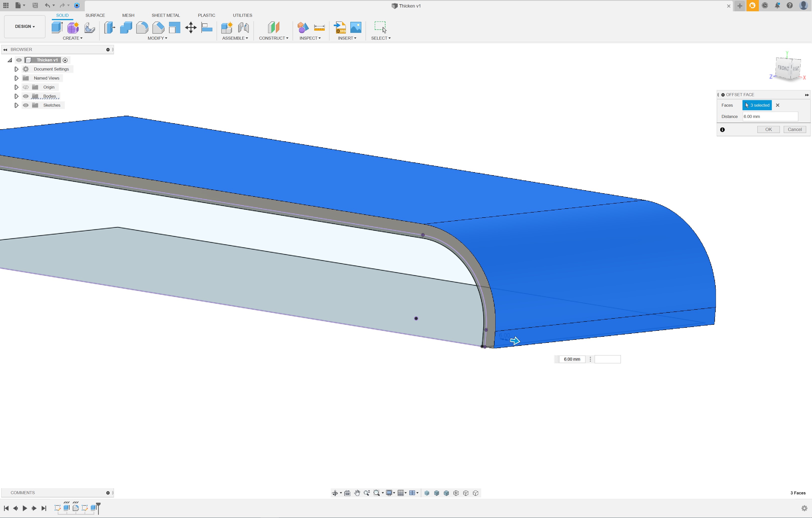Select the Align tool
The height and width of the screenshot is (518, 812).
(207, 27)
